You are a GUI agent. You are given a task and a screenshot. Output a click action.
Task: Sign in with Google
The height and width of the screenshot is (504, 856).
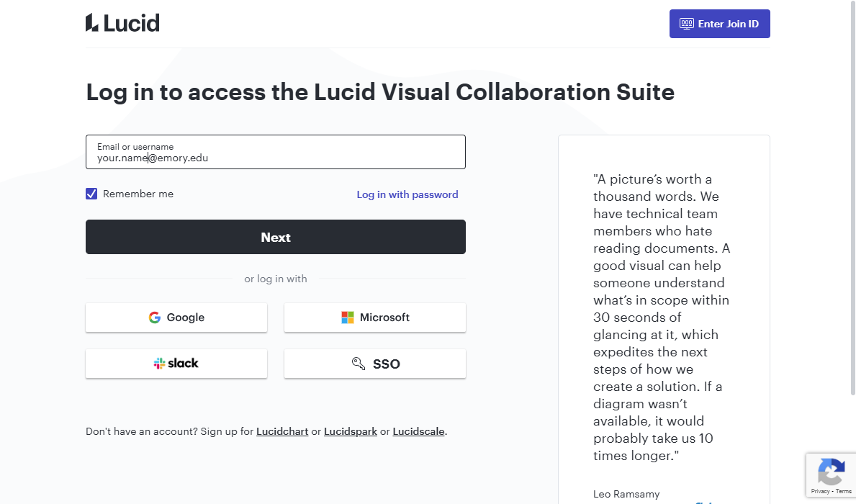pyautogui.click(x=176, y=318)
